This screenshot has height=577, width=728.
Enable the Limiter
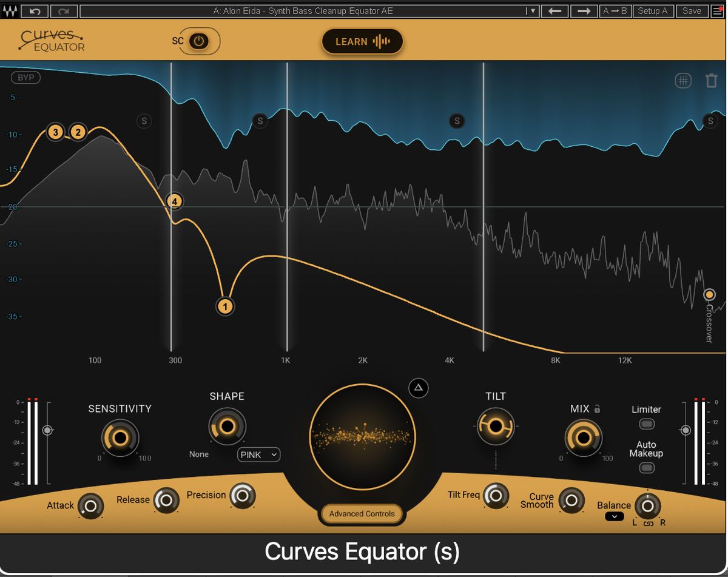tap(645, 423)
